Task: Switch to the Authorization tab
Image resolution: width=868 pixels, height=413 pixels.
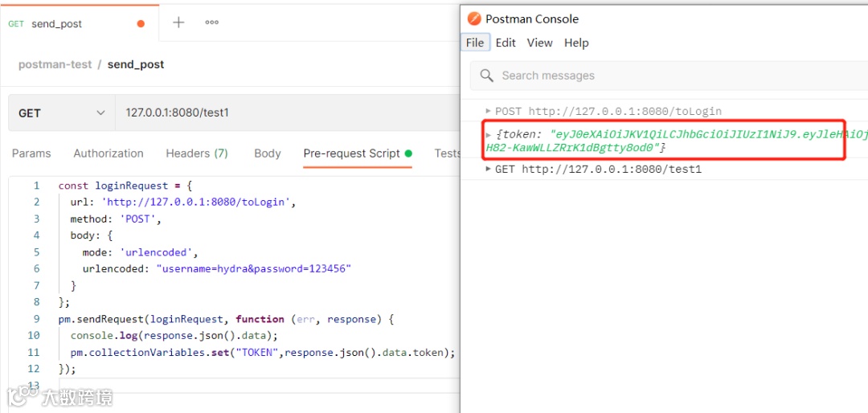Action: pos(108,153)
